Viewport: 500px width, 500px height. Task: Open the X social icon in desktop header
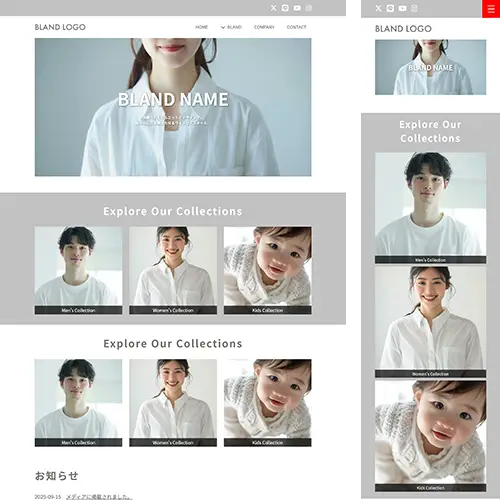(273, 8)
